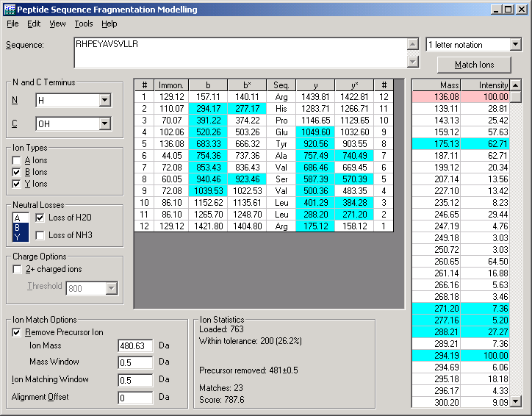Viewport: 532px width, 416px height.
Task: Select the mass list row 300.20
Action: [461, 403]
